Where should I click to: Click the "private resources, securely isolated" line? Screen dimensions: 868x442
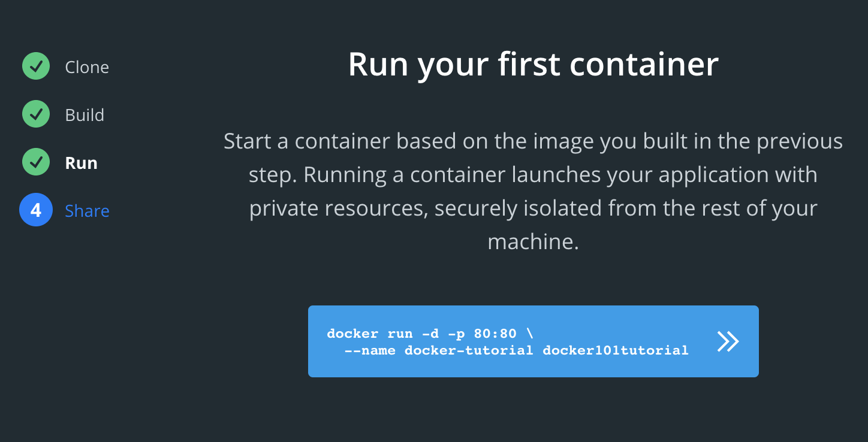pos(533,208)
